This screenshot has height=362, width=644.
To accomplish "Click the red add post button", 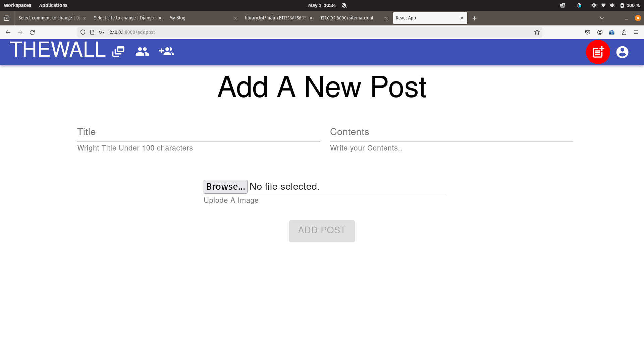I will 598,52.
